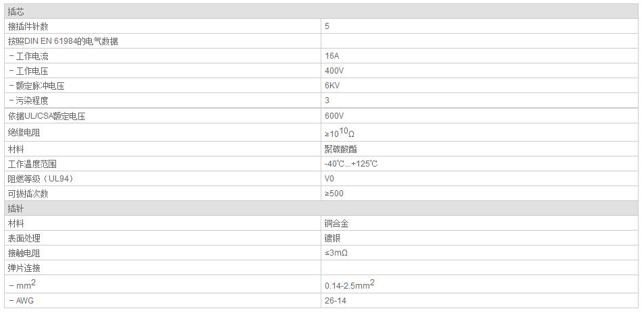Select the V0 flame rating value
The image size is (644, 317).
pos(329,179)
